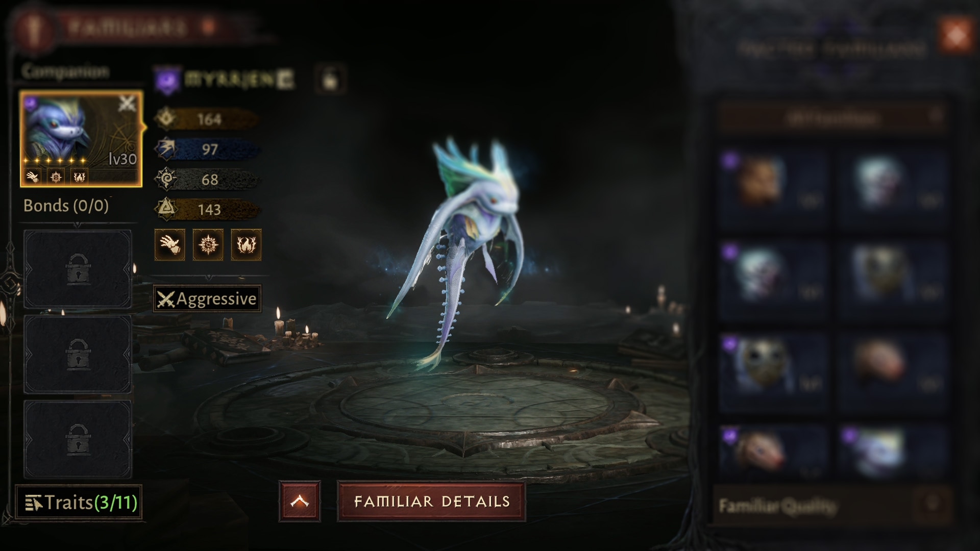Select the lv30 companion portrait
The height and width of the screenshot is (551, 980).
pyautogui.click(x=81, y=139)
